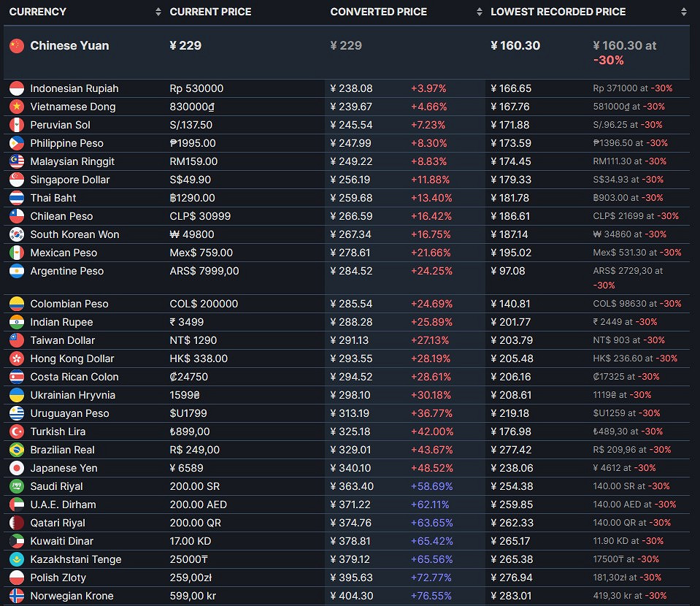Click the Singapore Dollar currency name
Viewport: 700px width, 606px height.
coord(70,180)
